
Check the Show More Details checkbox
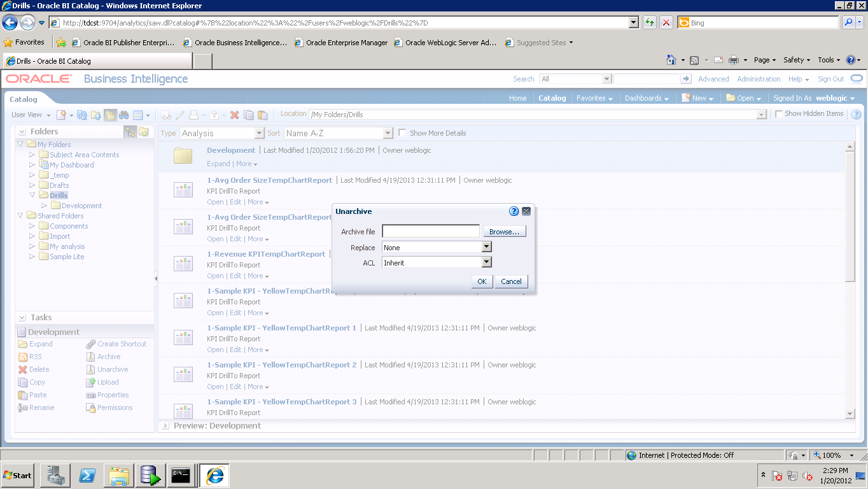(402, 133)
